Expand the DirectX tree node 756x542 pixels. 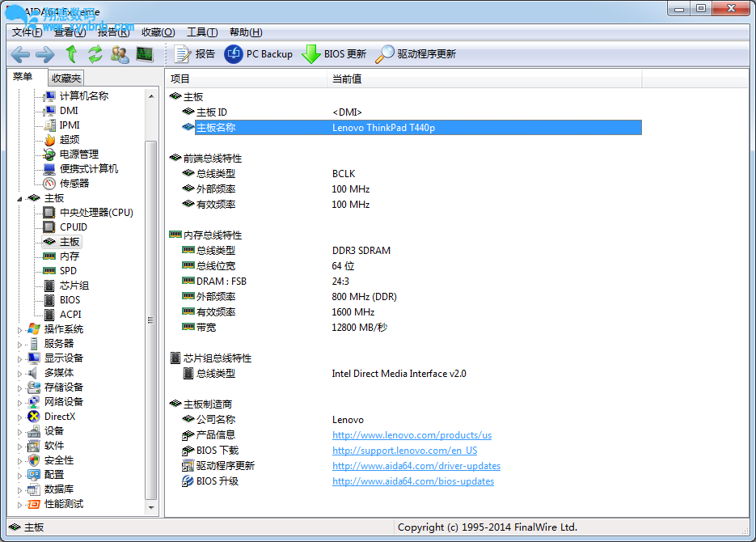pyautogui.click(x=19, y=417)
